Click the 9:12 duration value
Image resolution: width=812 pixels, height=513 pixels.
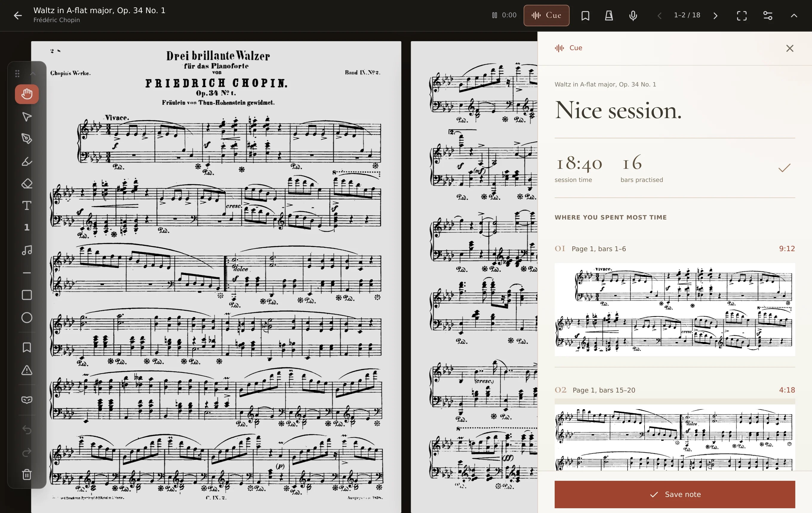(x=787, y=248)
